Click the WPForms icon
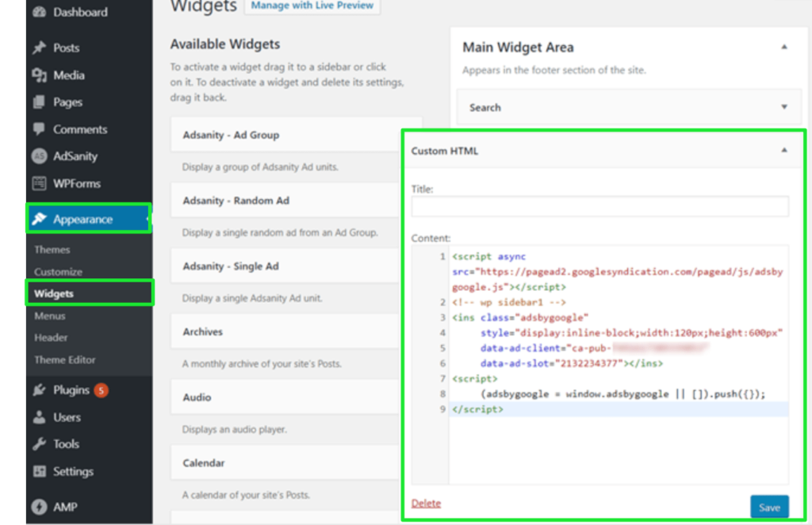812x525 pixels. click(x=40, y=183)
